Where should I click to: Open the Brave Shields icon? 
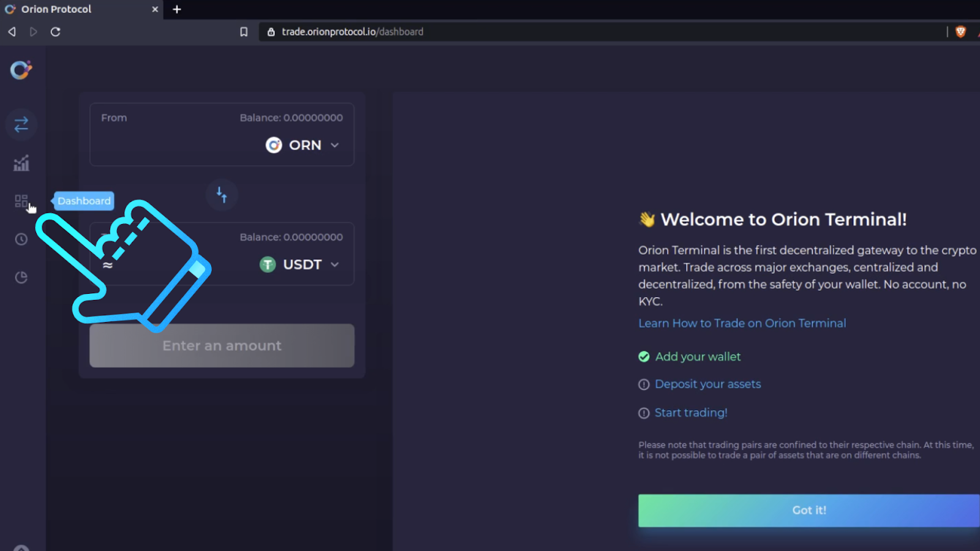tap(960, 32)
